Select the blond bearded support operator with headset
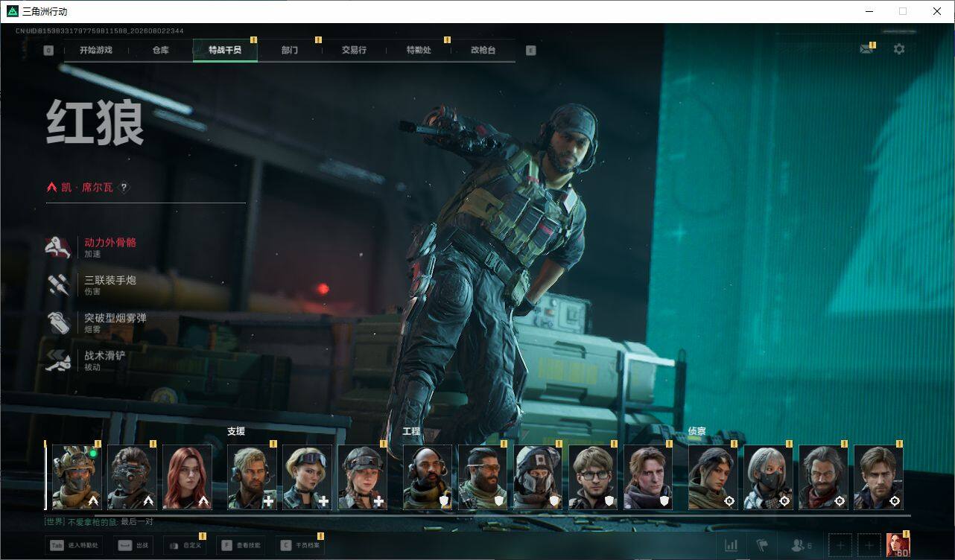The image size is (955, 560). pyautogui.click(x=252, y=477)
